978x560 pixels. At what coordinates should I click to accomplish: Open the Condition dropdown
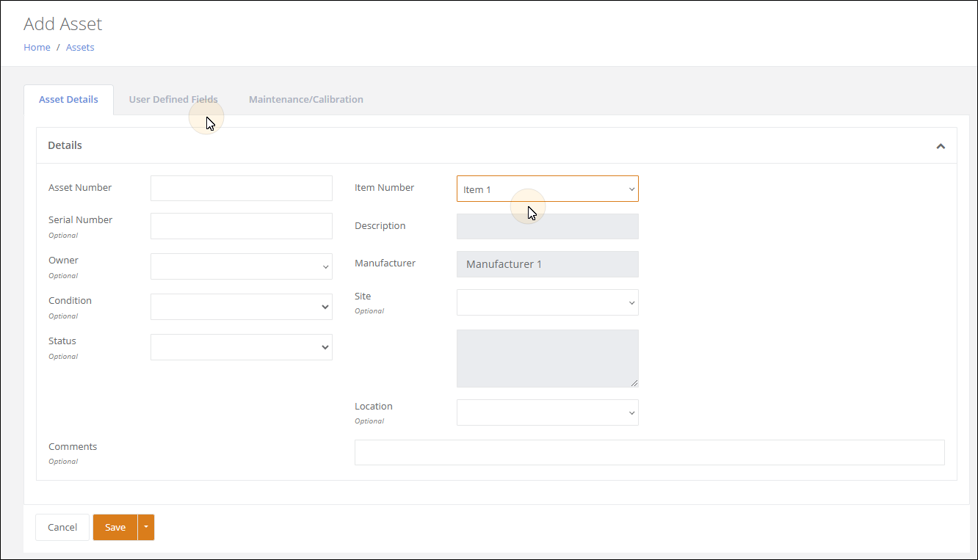[242, 307]
